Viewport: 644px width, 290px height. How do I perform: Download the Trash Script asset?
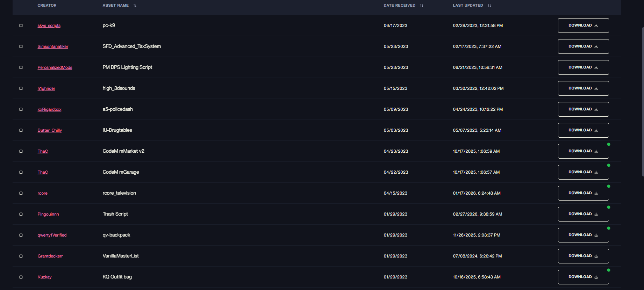pos(583,214)
